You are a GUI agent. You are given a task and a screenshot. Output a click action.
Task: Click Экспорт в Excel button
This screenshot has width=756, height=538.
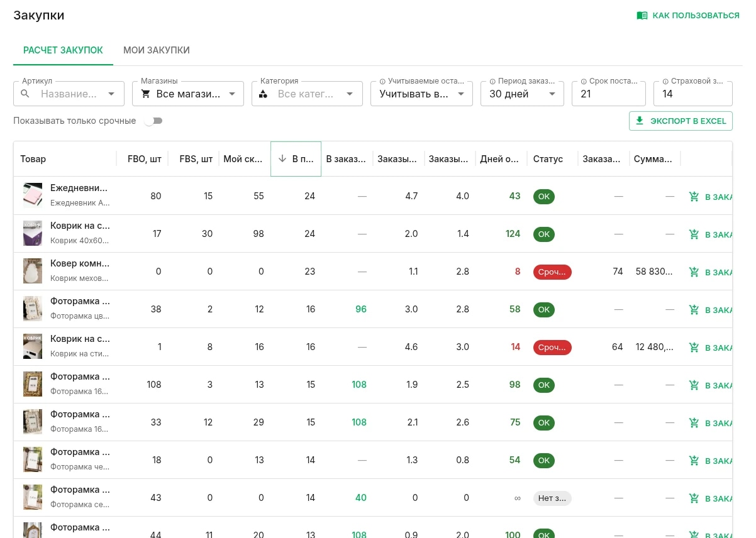pos(681,121)
